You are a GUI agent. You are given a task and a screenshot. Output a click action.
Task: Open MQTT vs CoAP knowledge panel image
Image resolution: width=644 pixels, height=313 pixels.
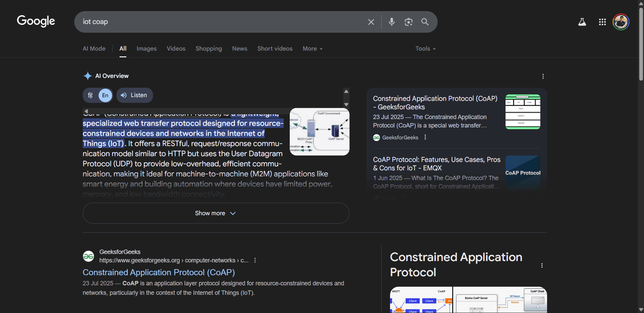tap(421, 300)
